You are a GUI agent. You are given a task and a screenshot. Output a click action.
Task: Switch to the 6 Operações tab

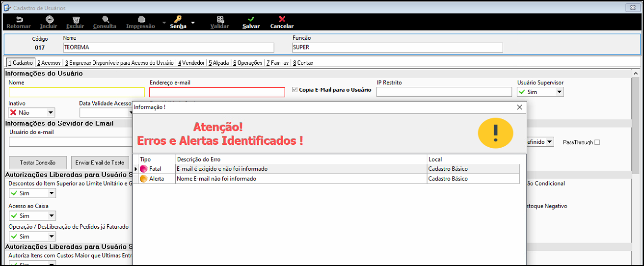point(247,63)
